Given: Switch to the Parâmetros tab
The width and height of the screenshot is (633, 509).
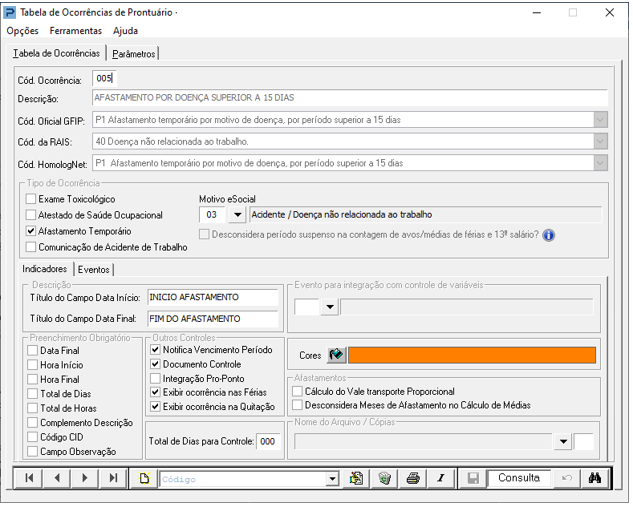Looking at the screenshot, I should 134,54.
